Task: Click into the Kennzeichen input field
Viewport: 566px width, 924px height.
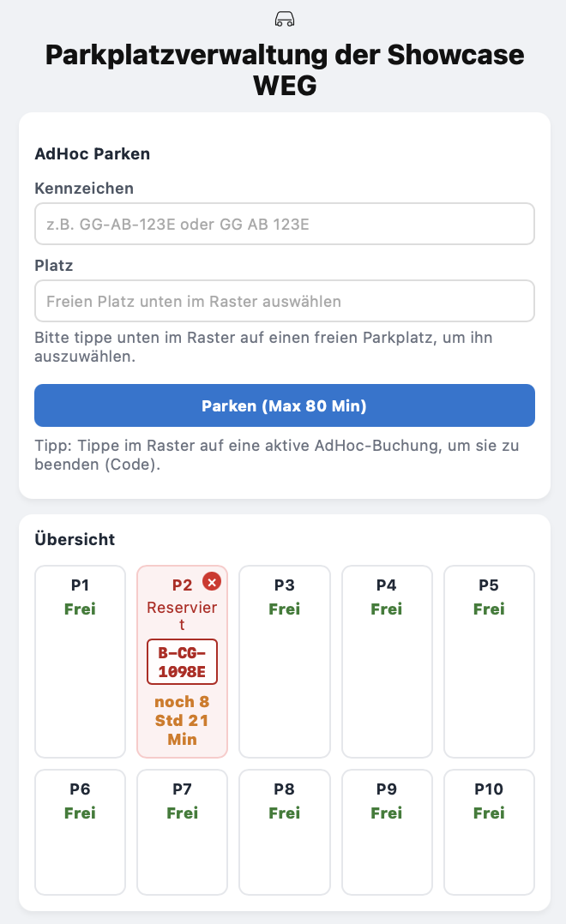Action: pyautogui.click(x=284, y=223)
